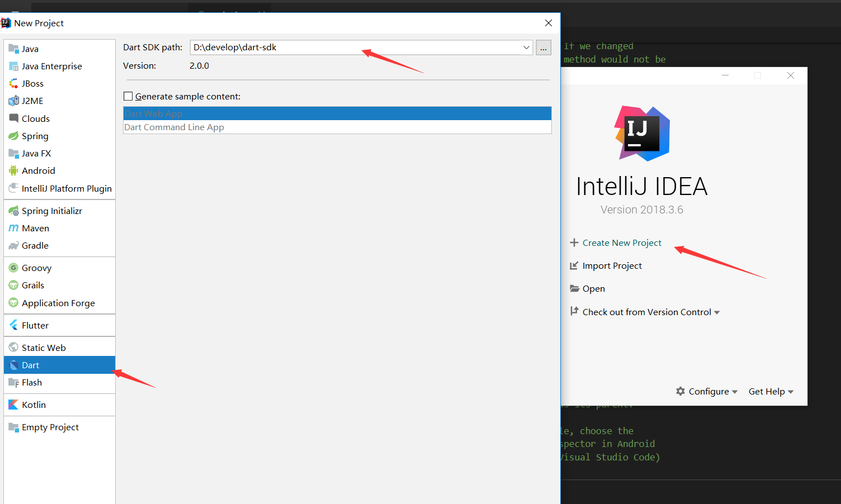Click the Import Project arrow icon
841x504 pixels.
(574, 265)
